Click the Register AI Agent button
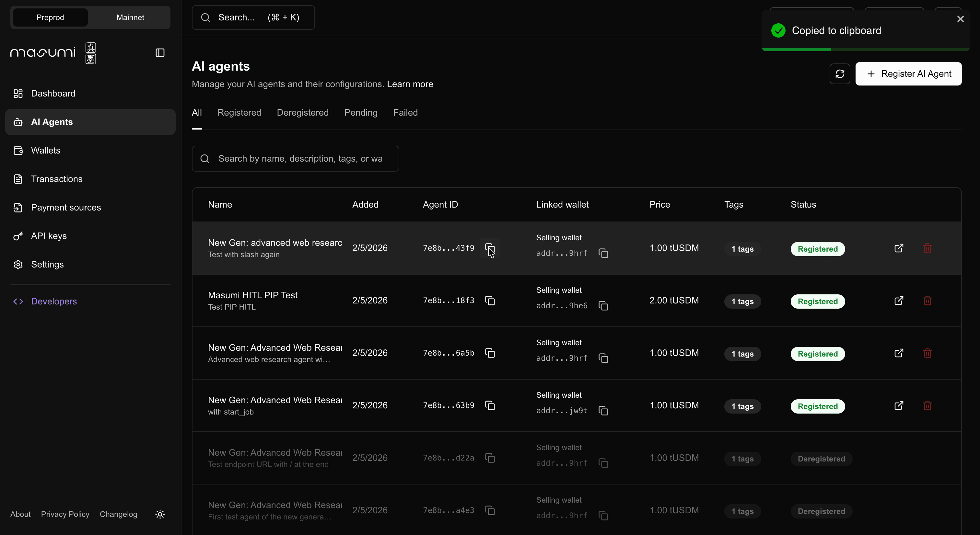The width and height of the screenshot is (980, 535). (x=908, y=74)
